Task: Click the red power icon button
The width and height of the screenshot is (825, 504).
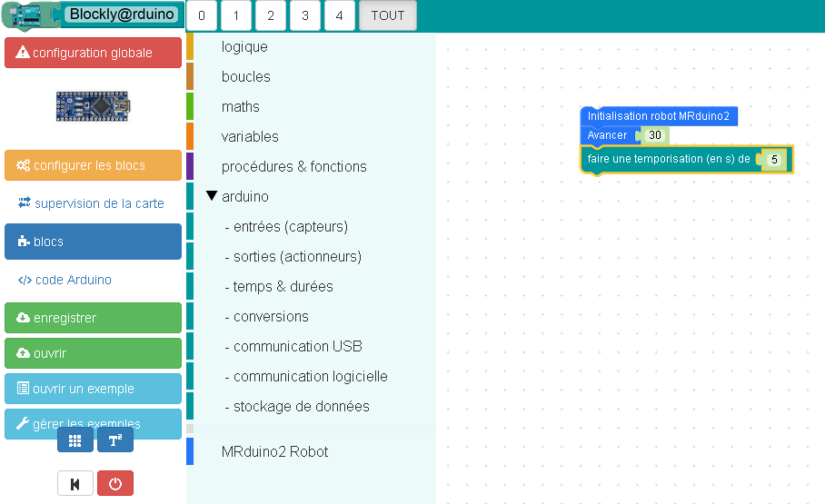Action: point(115,484)
